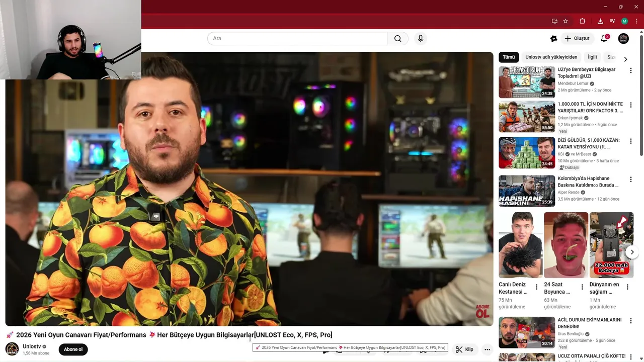The height and width of the screenshot is (362, 644).
Task: Click the Klip button
Action: [x=464, y=349]
